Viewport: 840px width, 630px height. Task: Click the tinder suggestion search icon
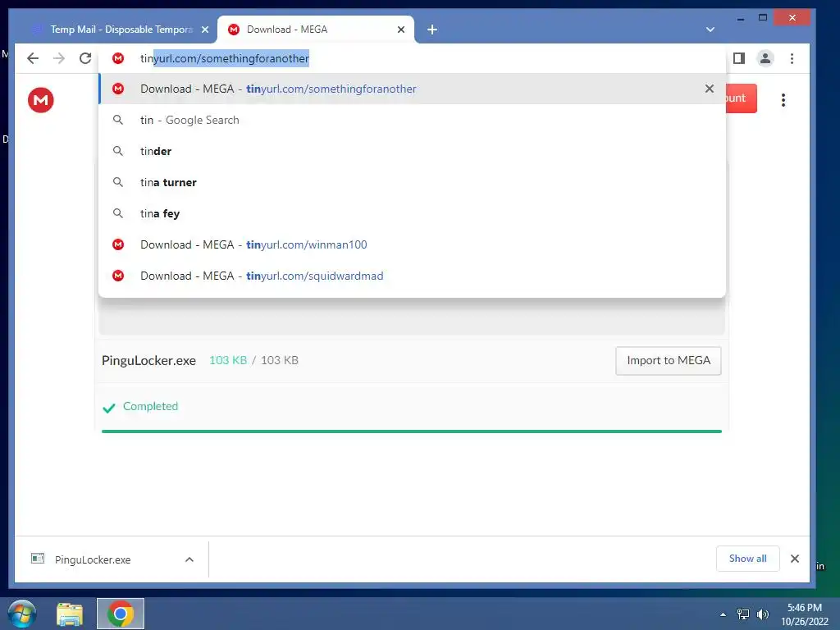118,151
